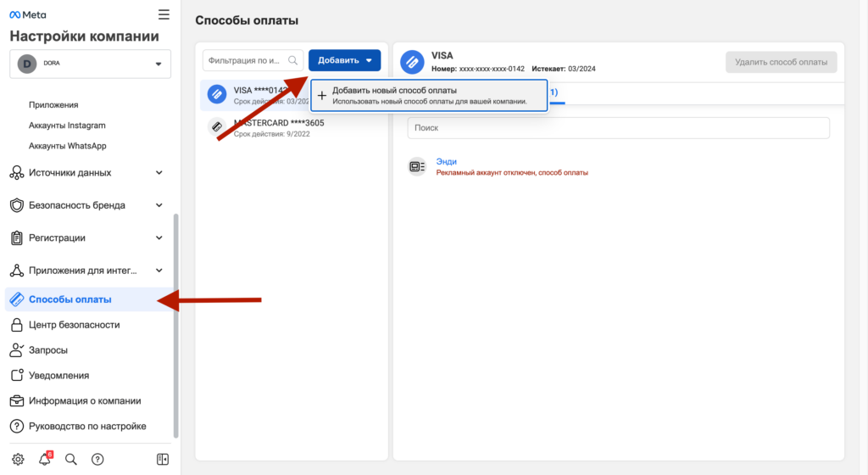Open the help question mark icon

[x=97, y=459]
